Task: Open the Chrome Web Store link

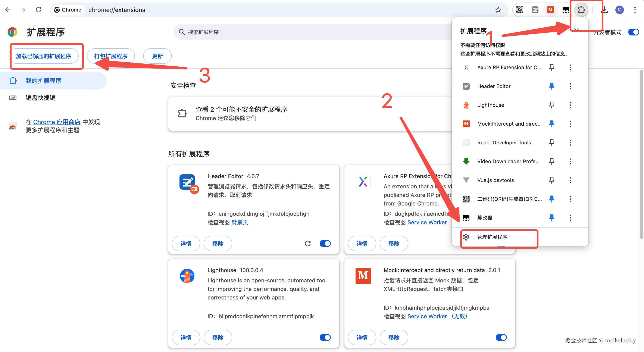Action: (57, 122)
